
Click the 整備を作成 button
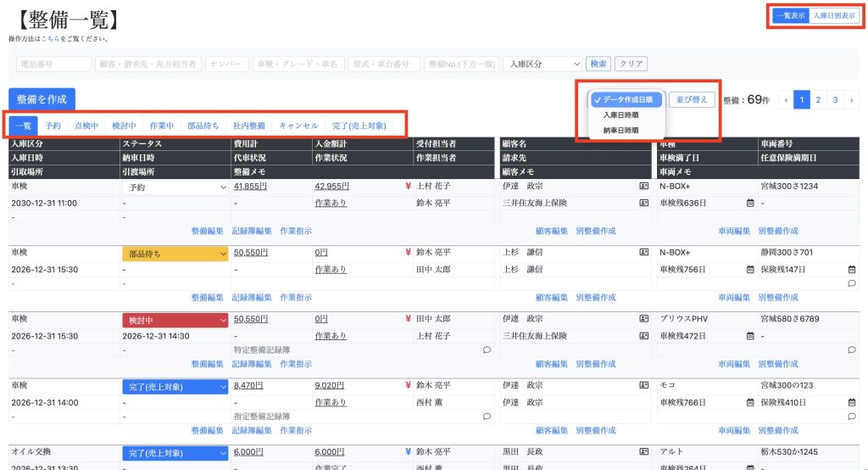tap(42, 99)
